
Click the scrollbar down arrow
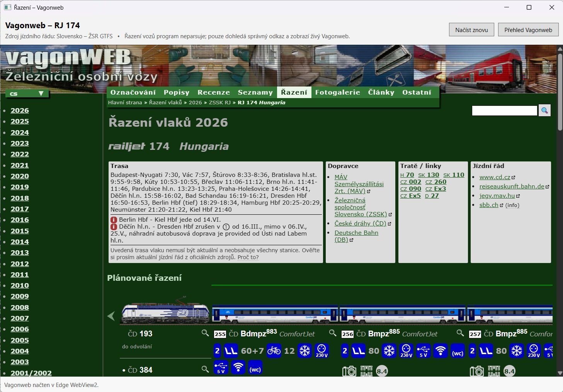560,373
